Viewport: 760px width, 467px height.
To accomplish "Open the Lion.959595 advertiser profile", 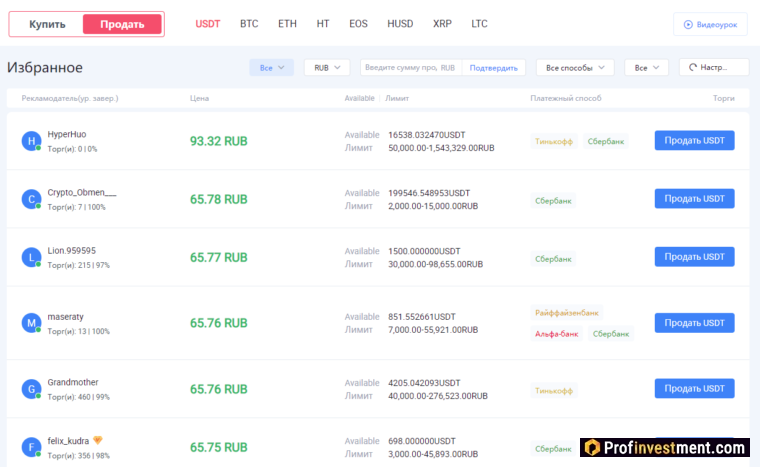I will pos(72,251).
